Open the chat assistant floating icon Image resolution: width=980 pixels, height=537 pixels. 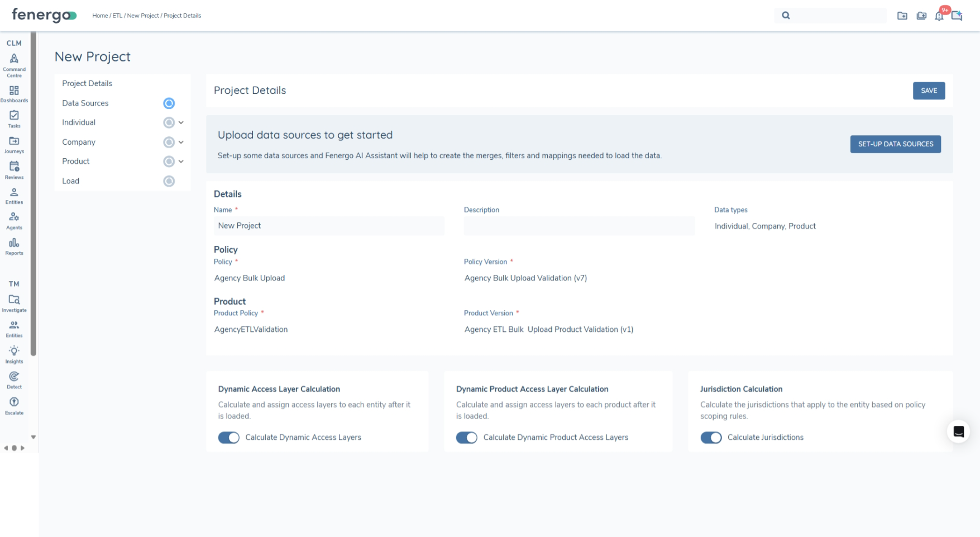(958, 431)
